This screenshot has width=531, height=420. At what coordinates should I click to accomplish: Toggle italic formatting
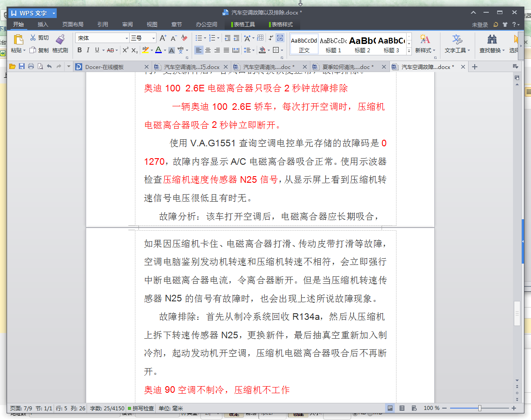88,50
